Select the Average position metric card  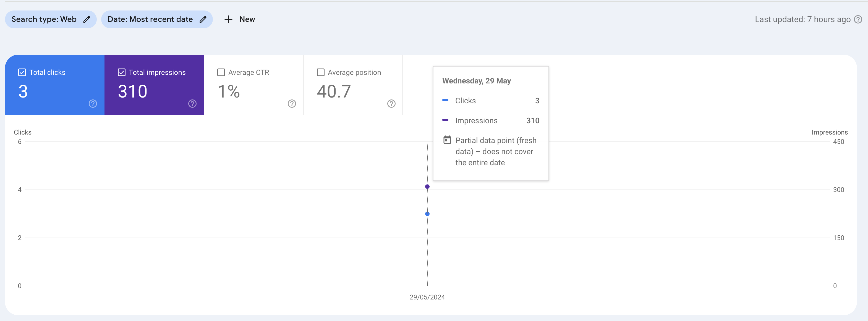(x=353, y=85)
